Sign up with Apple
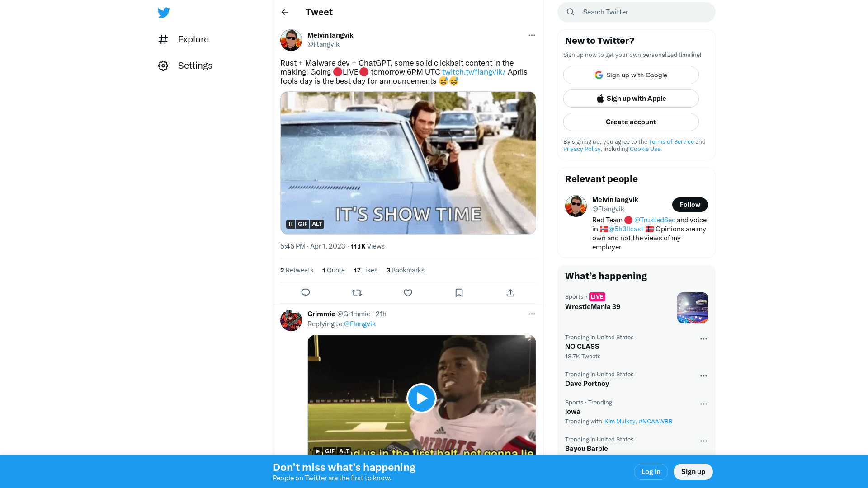The height and width of the screenshot is (488, 868). [x=631, y=99]
